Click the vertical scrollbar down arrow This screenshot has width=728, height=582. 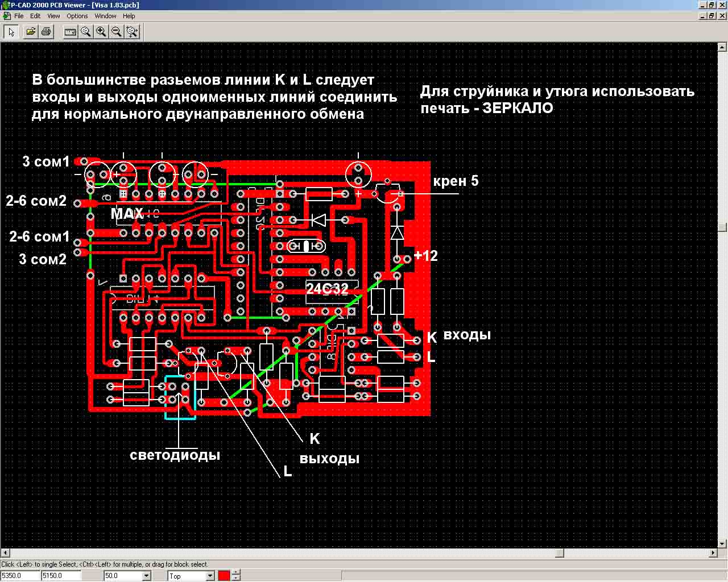722,543
